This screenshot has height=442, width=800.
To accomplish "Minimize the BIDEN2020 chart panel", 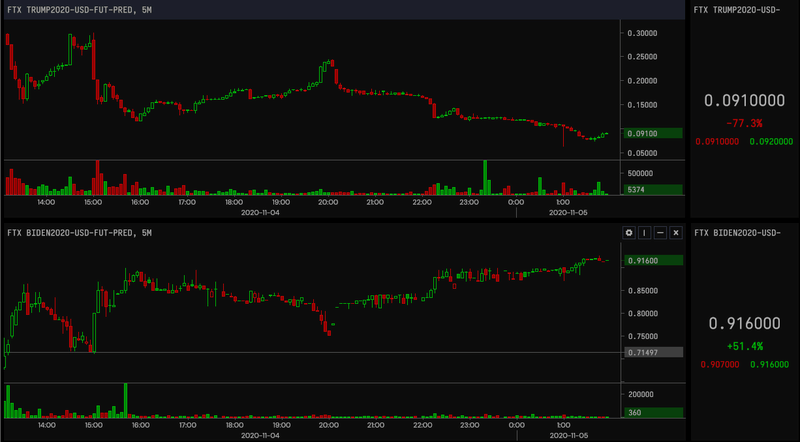I will [660, 233].
